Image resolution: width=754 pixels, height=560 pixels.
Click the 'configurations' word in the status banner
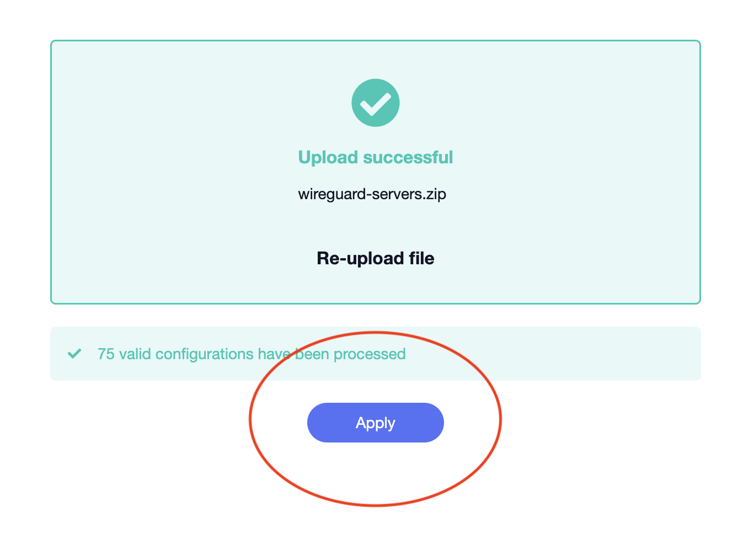[x=205, y=354]
